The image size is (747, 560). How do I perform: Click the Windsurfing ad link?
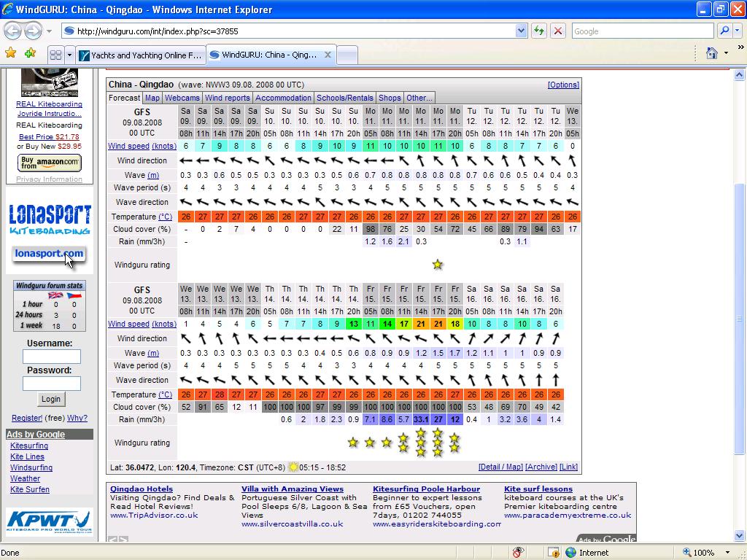tap(31, 467)
